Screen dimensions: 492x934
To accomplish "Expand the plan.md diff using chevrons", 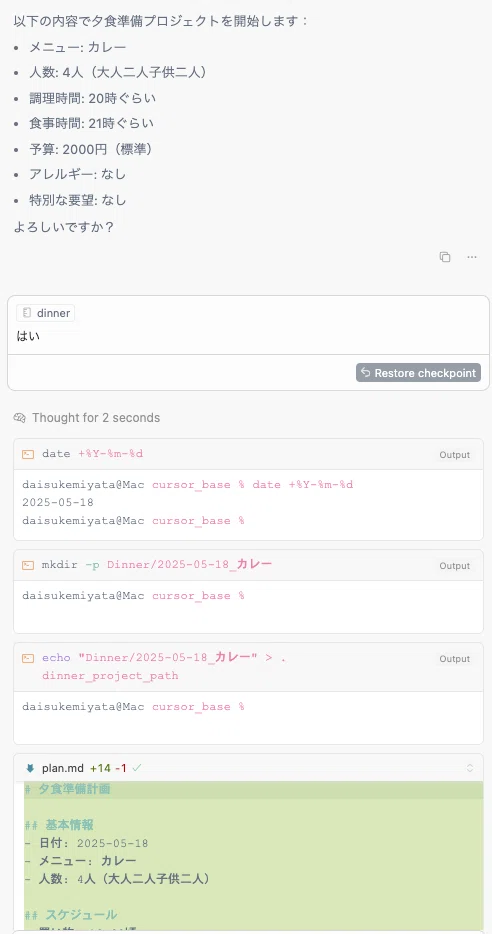I will point(470,768).
